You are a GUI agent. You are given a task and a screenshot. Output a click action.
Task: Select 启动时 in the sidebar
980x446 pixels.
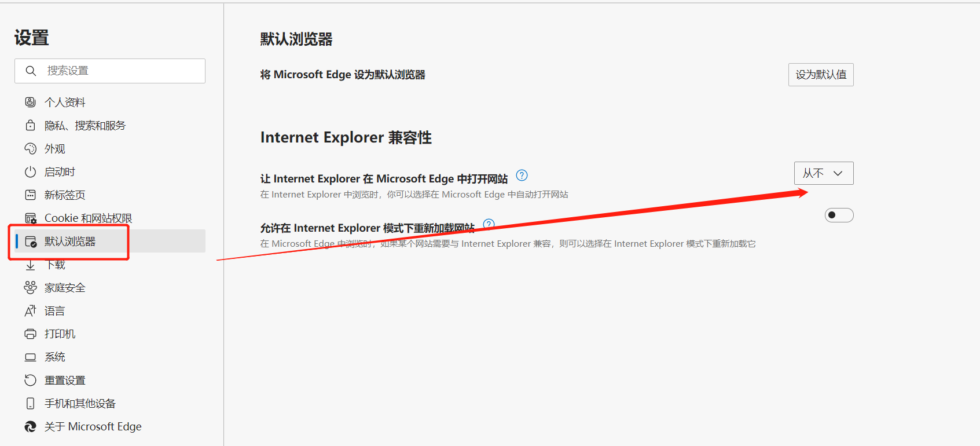click(110, 171)
